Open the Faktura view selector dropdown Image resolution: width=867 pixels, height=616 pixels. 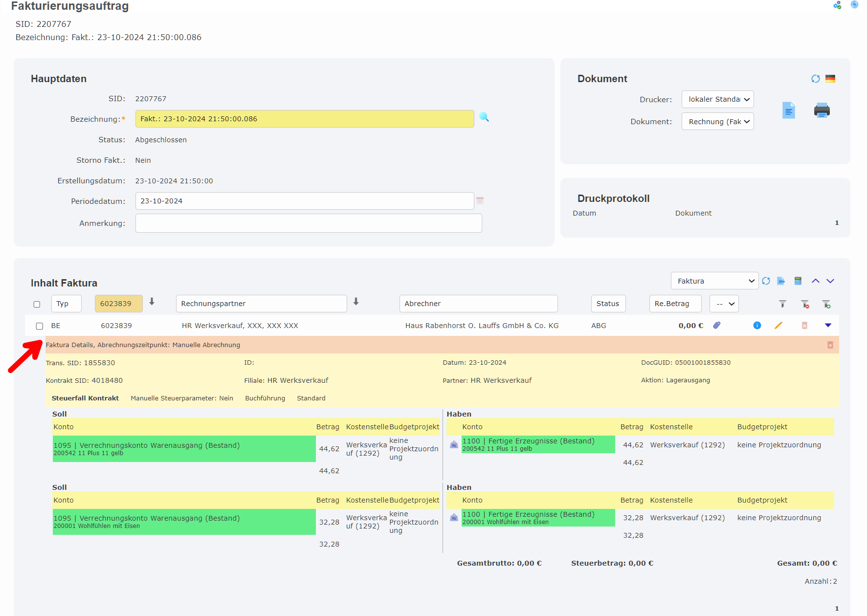[714, 281]
